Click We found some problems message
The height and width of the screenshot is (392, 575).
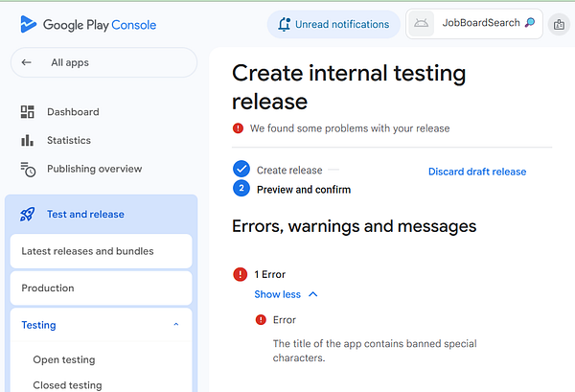point(350,128)
